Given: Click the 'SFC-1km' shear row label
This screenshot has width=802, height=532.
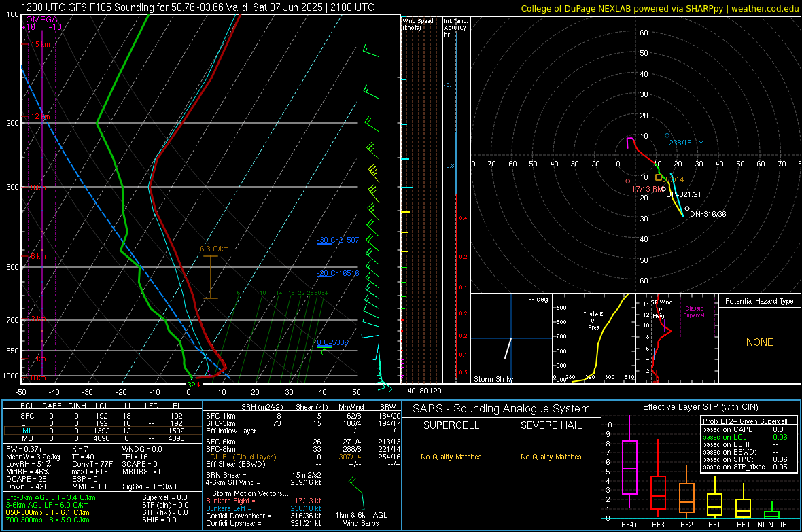Looking at the screenshot, I should coord(221,416).
